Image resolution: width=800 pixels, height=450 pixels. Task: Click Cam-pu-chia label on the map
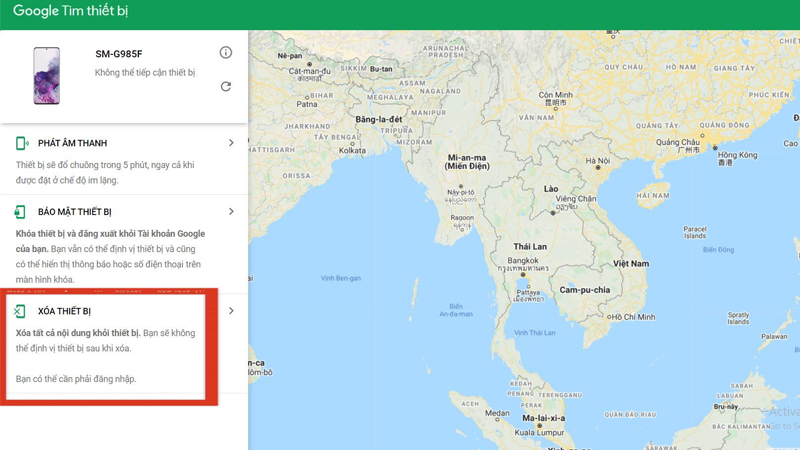585,290
